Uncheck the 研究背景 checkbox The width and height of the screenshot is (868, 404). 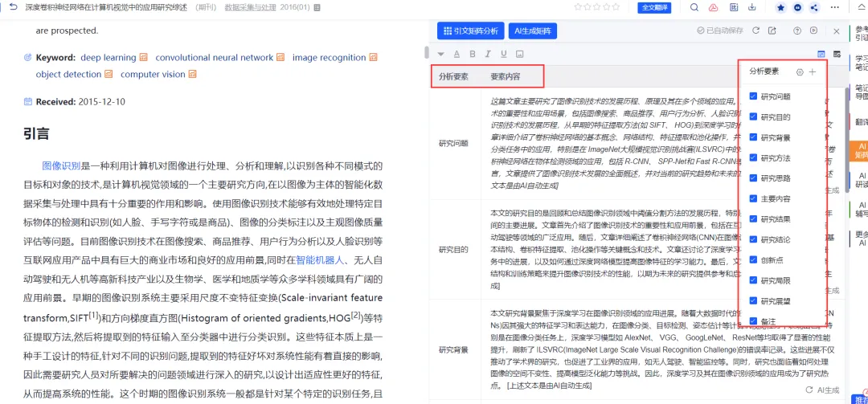[753, 137]
